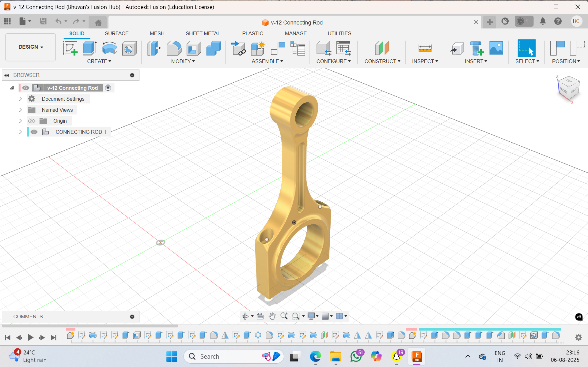Open the Joint tool
Viewport: 588px width, 367px height.
click(278, 48)
